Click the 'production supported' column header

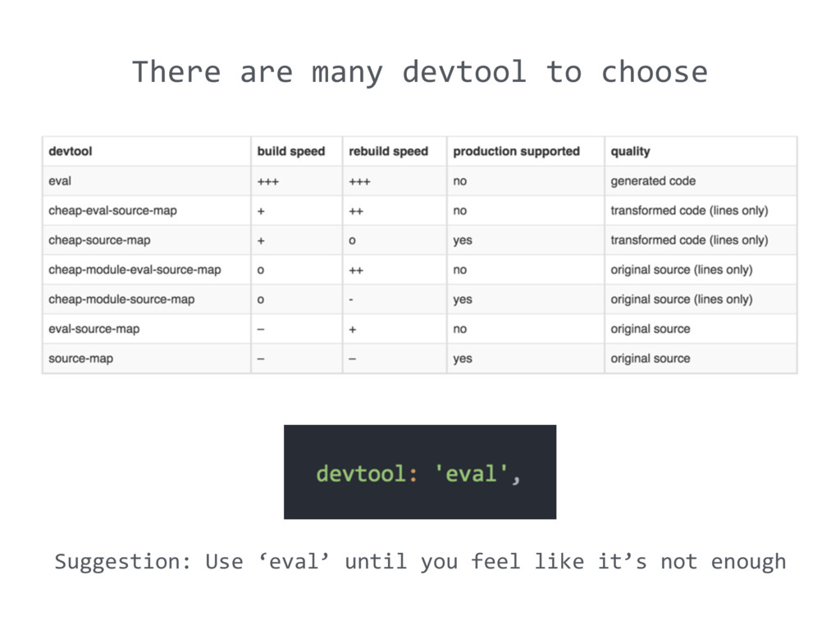tap(516, 152)
